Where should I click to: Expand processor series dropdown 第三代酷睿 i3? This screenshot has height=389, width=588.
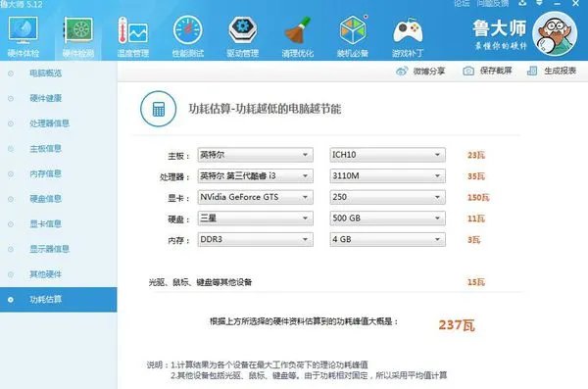point(256,176)
